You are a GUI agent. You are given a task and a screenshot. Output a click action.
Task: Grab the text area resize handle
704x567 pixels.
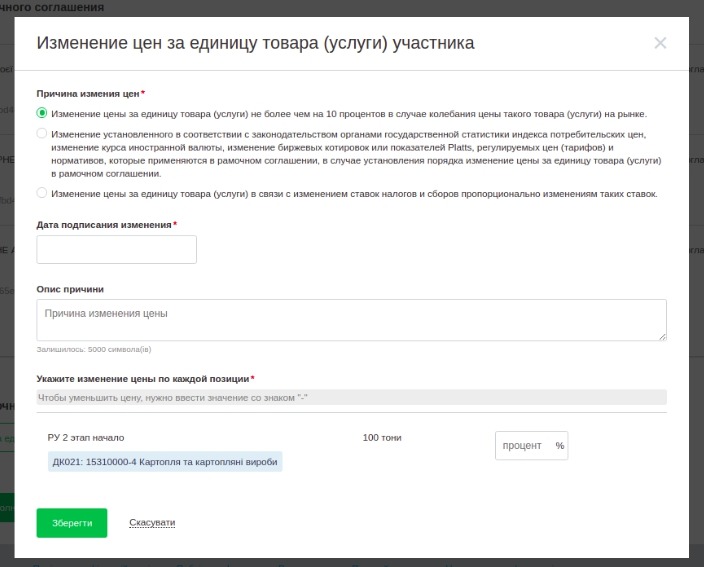[x=662, y=337]
